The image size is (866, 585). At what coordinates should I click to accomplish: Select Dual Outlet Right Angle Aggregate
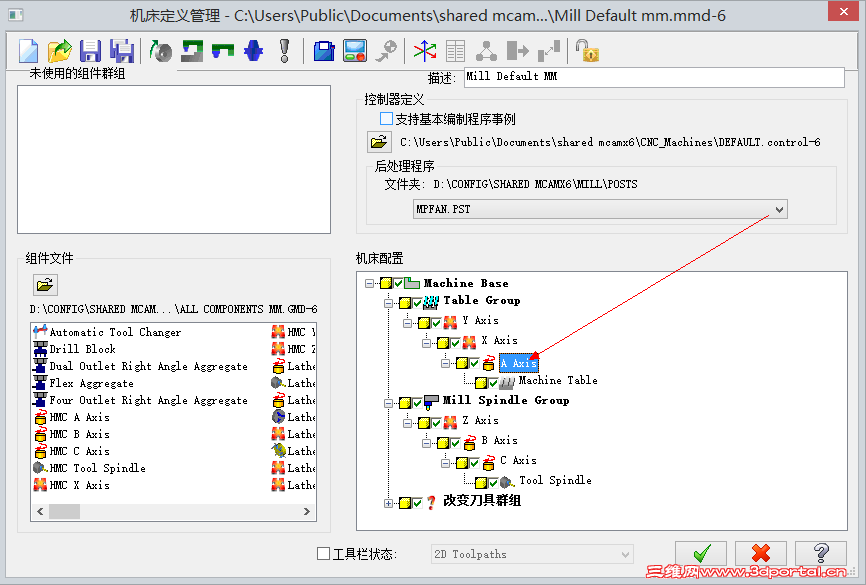(148, 366)
